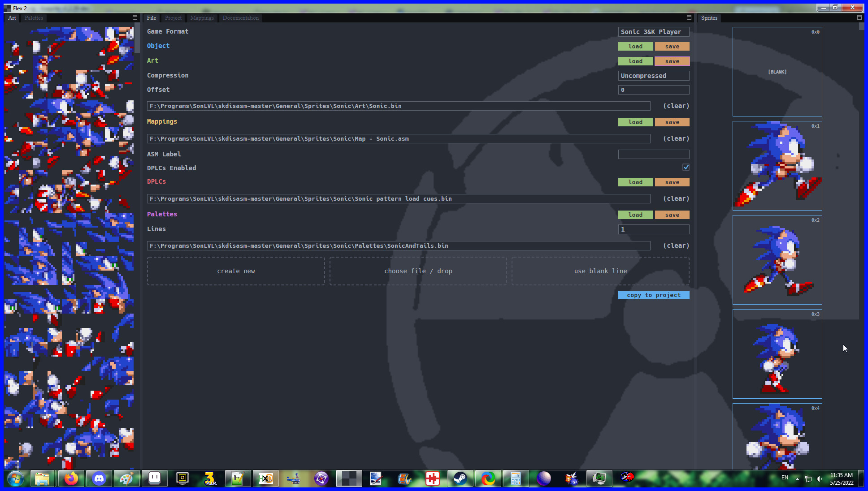Screen dimensions: 868x491
Task: Click the Mappings file path field
Action: coord(399,138)
